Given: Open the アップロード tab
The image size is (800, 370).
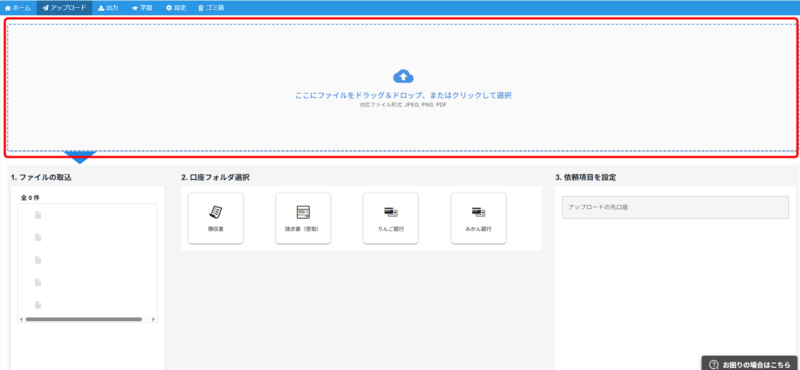Looking at the screenshot, I should click(64, 8).
